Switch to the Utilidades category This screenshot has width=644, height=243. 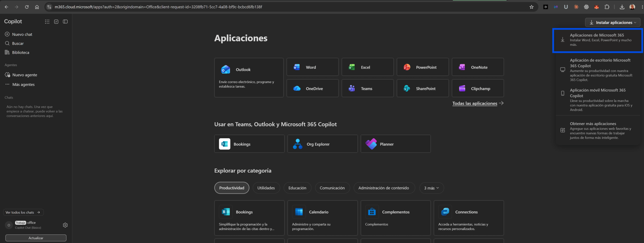[266, 188]
